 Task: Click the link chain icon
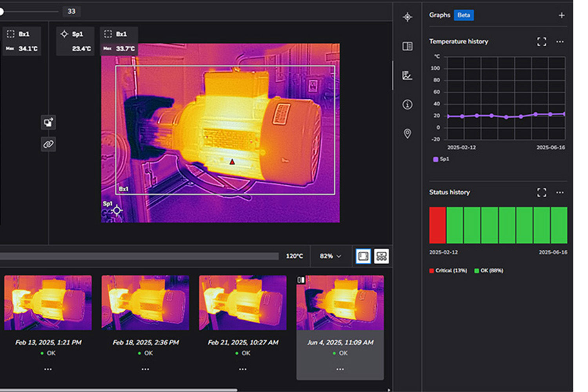coord(48,144)
